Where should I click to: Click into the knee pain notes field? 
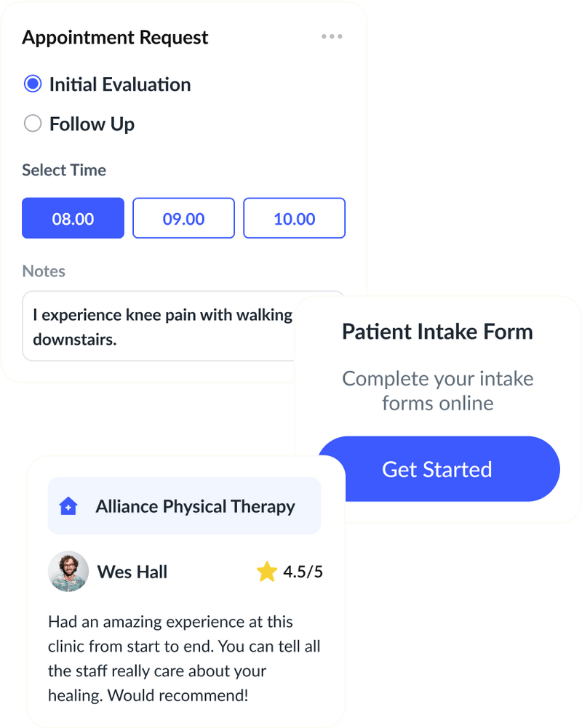tap(160, 327)
